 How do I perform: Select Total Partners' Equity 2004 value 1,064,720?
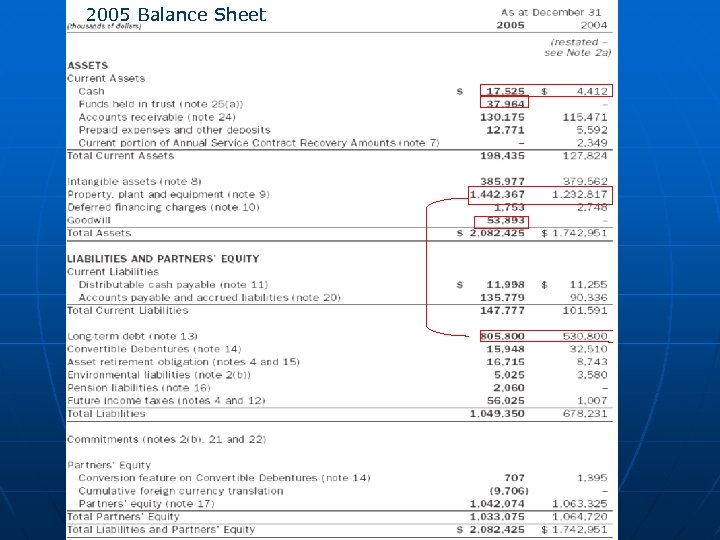coord(579,516)
